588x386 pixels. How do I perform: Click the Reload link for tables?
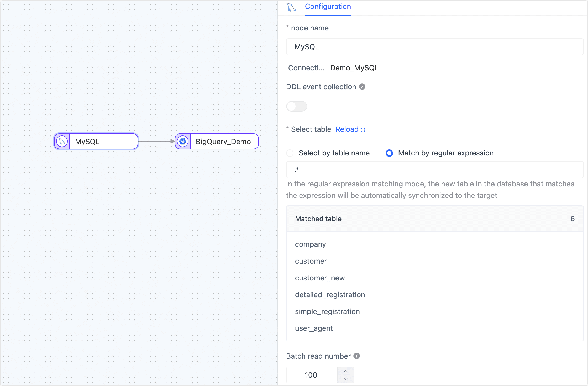[x=347, y=129]
